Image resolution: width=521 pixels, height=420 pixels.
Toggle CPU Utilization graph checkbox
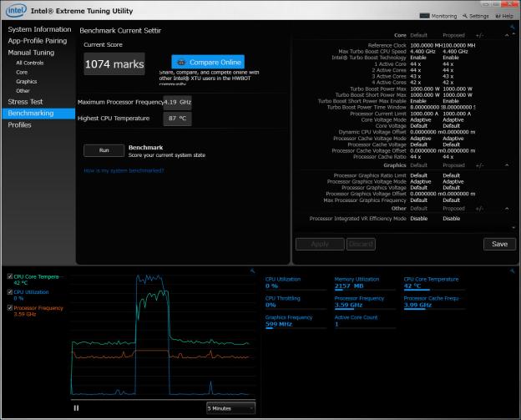[8, 291]
